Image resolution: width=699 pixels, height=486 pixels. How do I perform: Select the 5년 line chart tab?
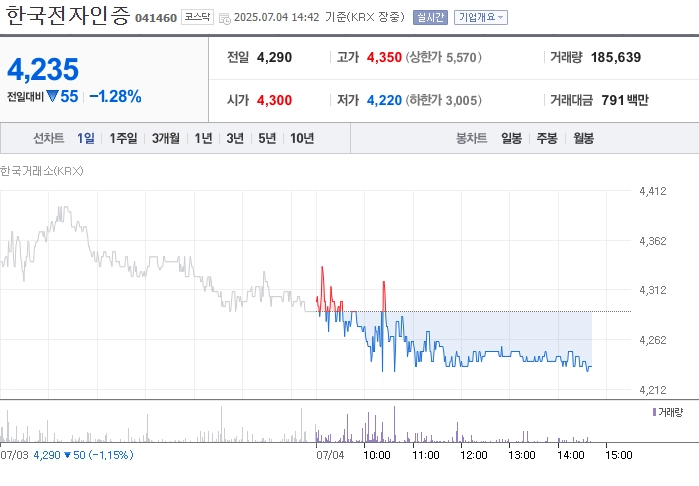coord(267,138)
